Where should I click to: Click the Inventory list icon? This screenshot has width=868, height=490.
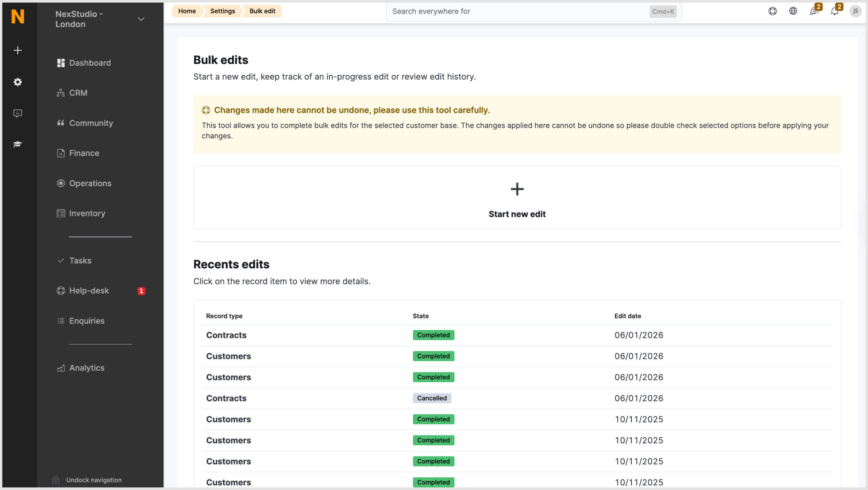tap(61, 213)
